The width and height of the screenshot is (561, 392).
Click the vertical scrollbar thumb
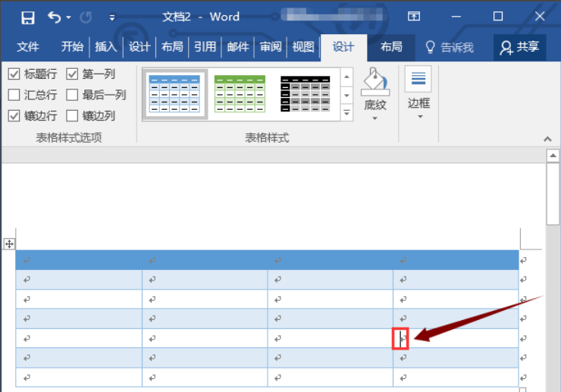click(553, 193)
